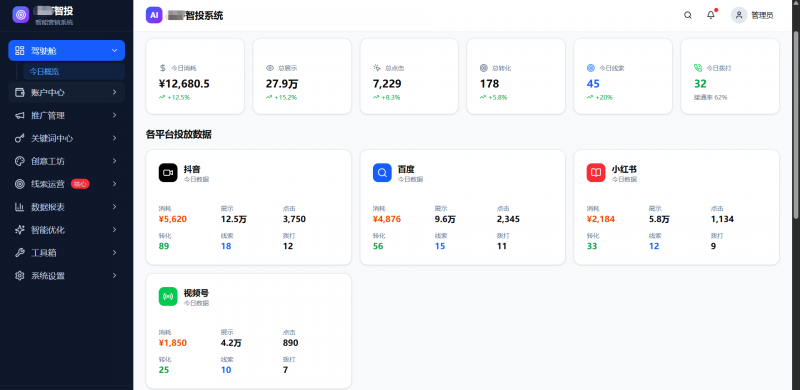The width and height of the screenshot is (800, 390).
Task: Expand the 账户中心 chevron
Action: point(114,92)
